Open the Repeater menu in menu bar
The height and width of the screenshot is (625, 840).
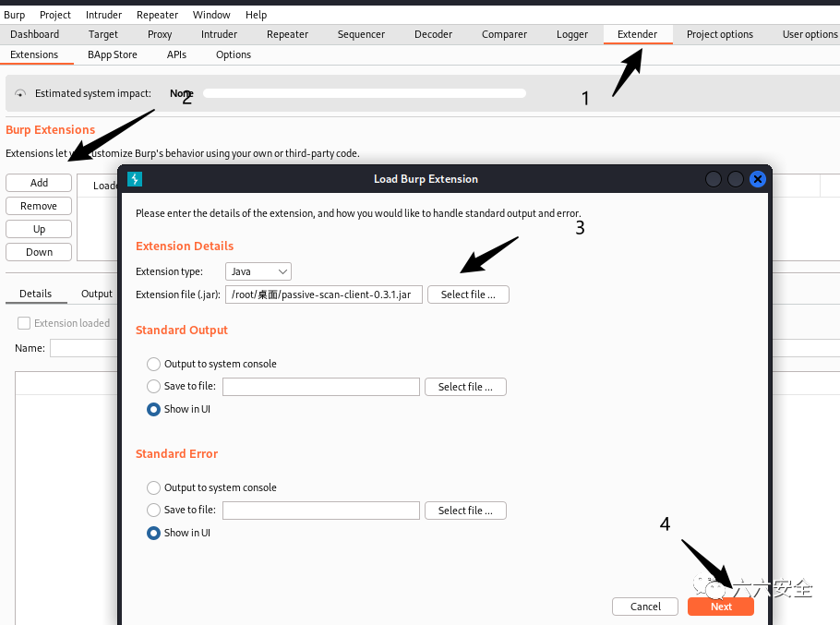(157, 15)
